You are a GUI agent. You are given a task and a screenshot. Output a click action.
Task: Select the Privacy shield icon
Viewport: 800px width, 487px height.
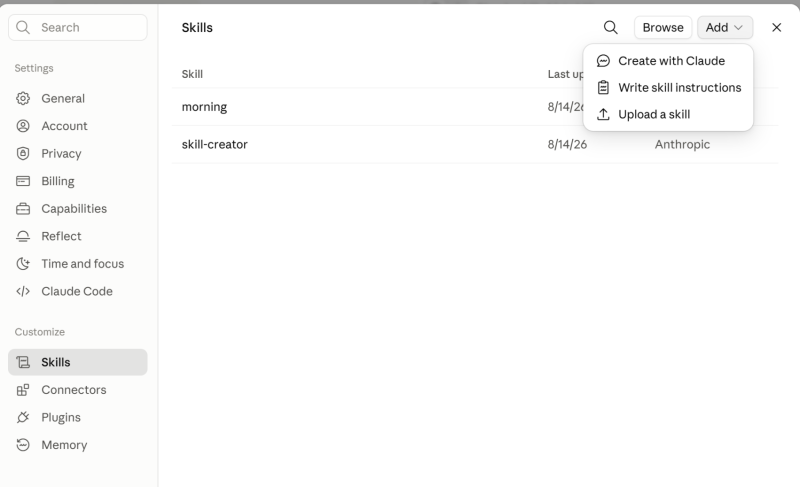[x=23, y=153]
